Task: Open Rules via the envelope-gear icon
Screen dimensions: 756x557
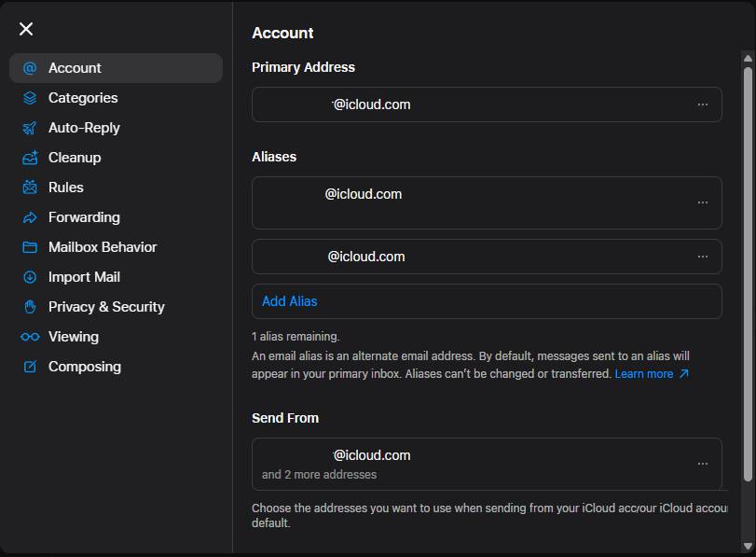Action: (29, 187)
